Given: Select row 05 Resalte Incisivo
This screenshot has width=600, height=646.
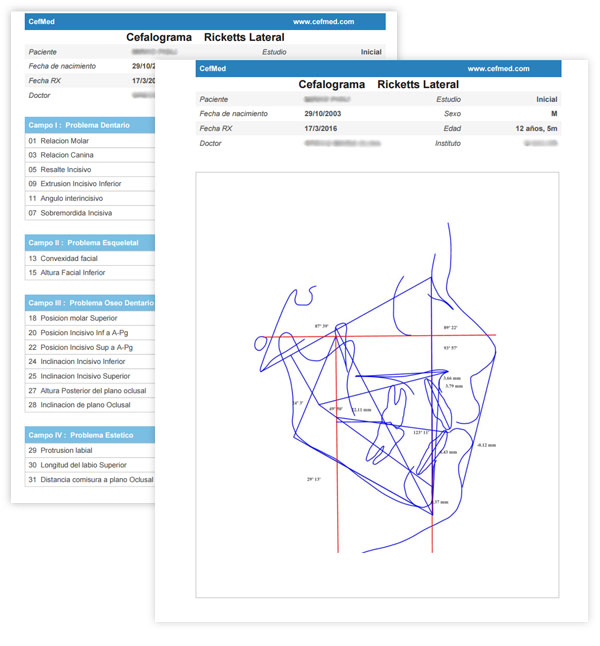Looking at the screenshot, I should 90,170.
